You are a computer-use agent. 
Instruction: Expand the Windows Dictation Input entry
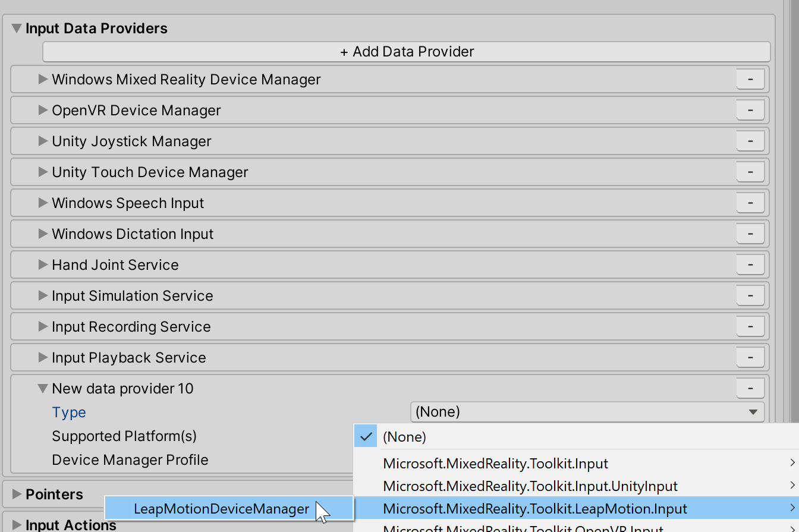tap(43, 234)
